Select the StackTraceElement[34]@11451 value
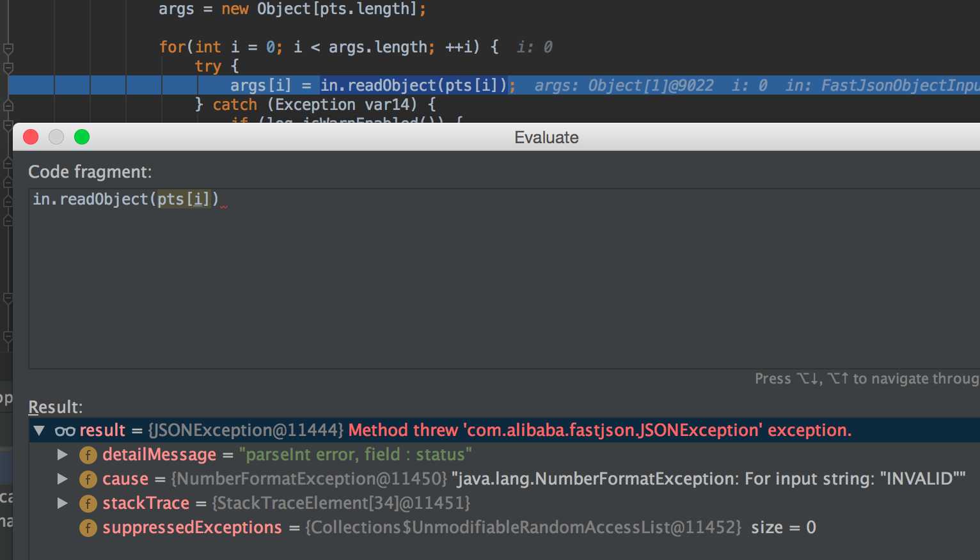980x560 pixels. tap(341, 503)
